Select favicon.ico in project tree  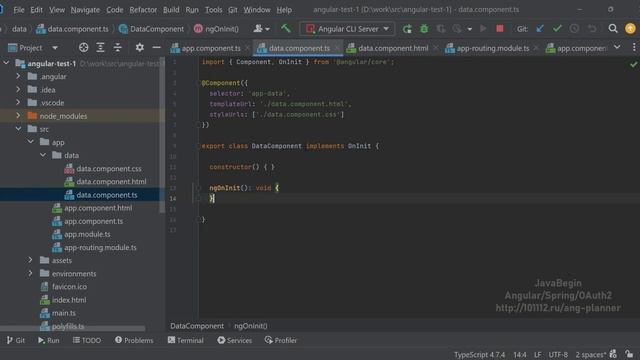click(x=63, y=287)
